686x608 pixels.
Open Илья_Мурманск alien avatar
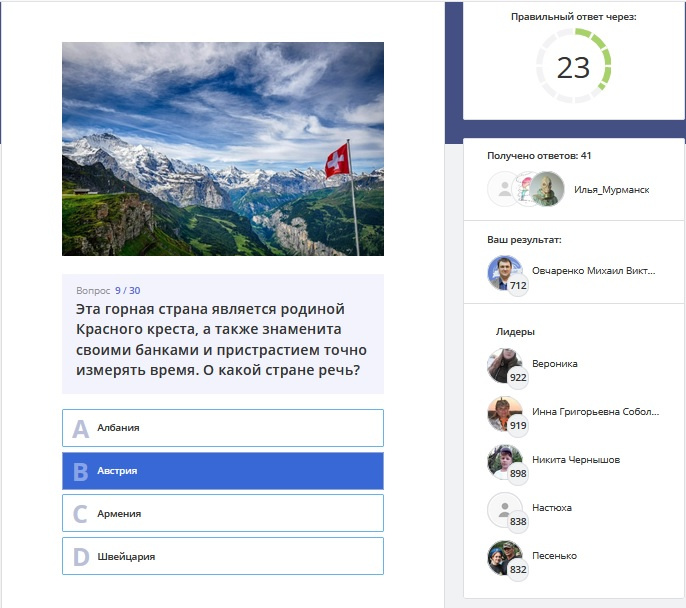pyautogui.click(x=547, y=189)
